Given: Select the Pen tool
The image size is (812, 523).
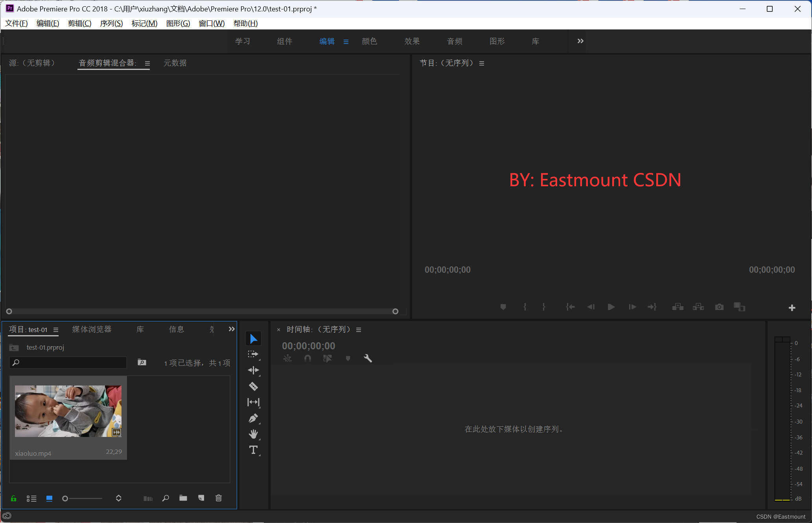Looking at the screenshot, I should click(x=254, y=418).
